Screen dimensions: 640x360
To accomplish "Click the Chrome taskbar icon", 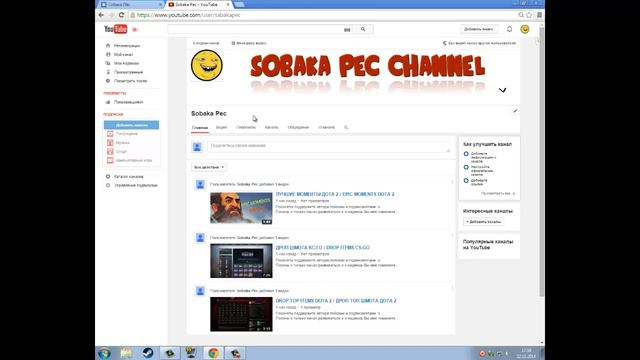I will (213, 353).
